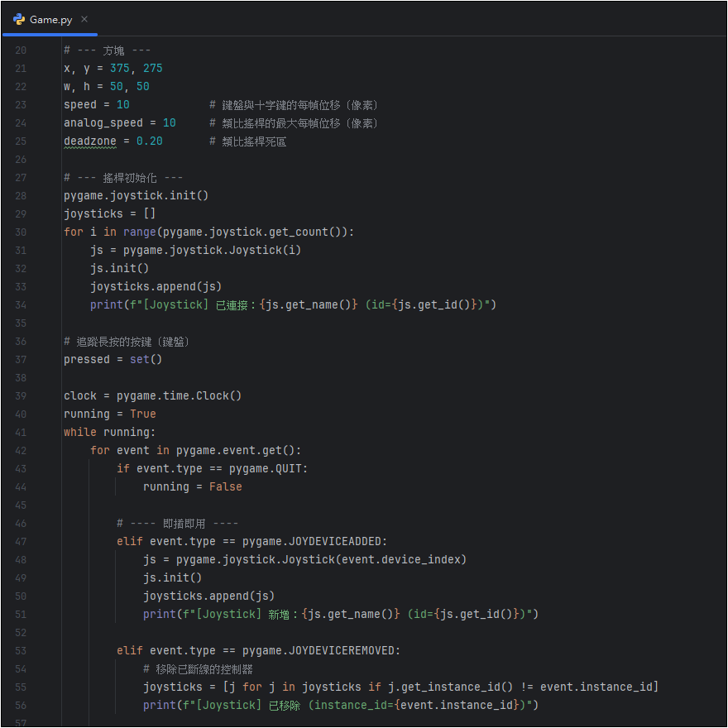Click the JOYDEVICEADDED constant

pyautogui.click(x=336, y=541)
